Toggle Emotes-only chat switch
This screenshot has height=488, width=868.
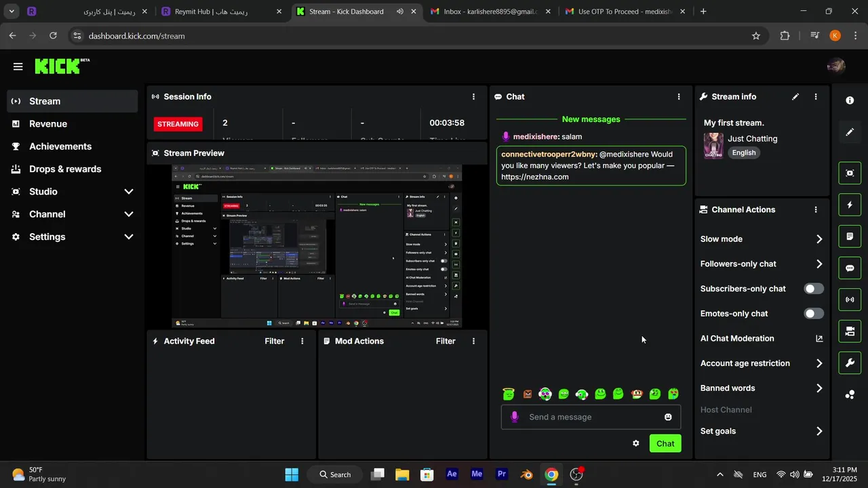814,314
